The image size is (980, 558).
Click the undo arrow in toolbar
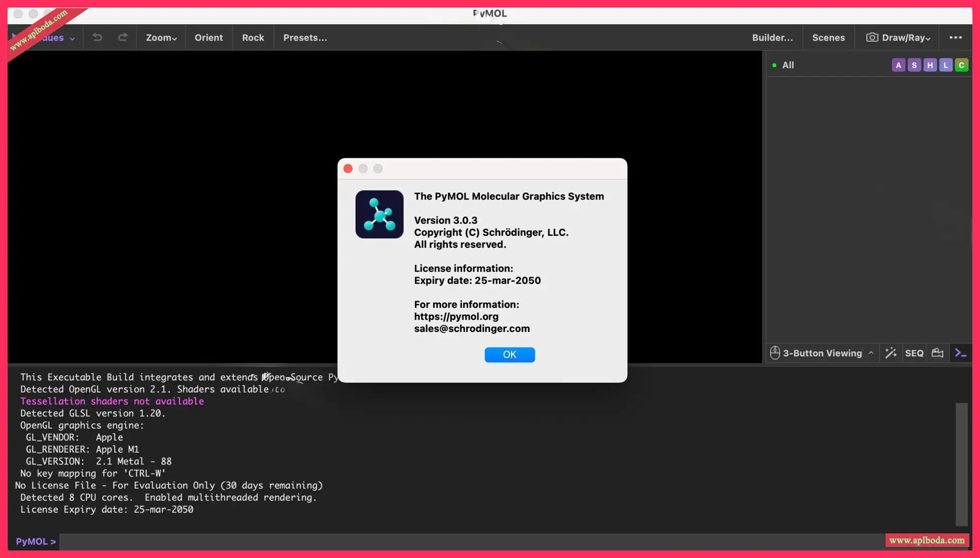(x=97, y=37)
